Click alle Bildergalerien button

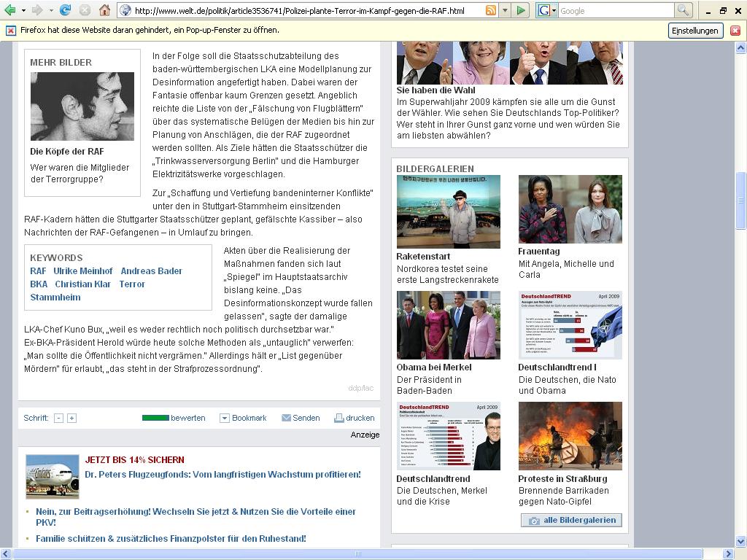click(x=571, y=521)
